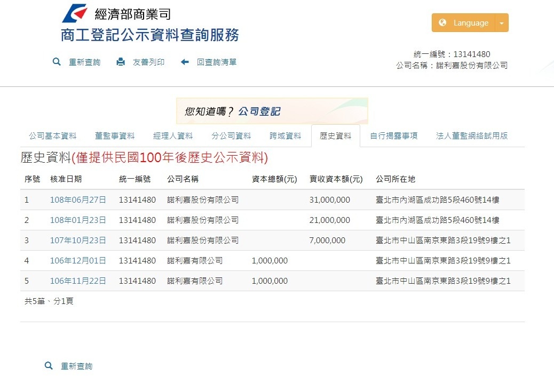Click the 31,000,000 paid-in capital cell
Viewport: 554px width, 392px height.
point(330,200)
